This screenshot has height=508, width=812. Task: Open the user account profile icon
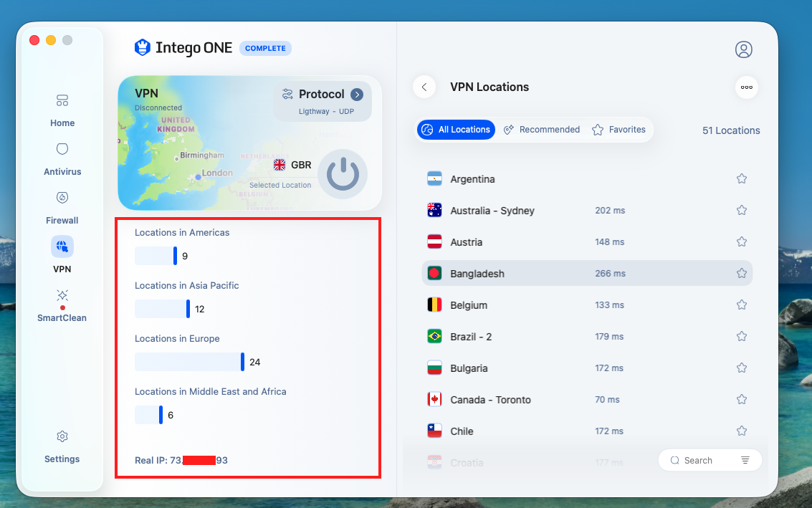click(x=744, y=49)
